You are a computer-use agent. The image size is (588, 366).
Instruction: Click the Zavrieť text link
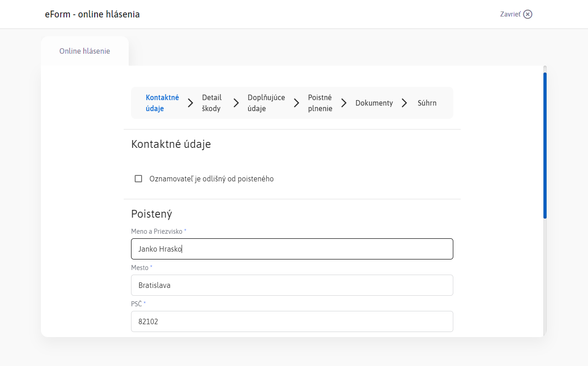click(510, 14)
